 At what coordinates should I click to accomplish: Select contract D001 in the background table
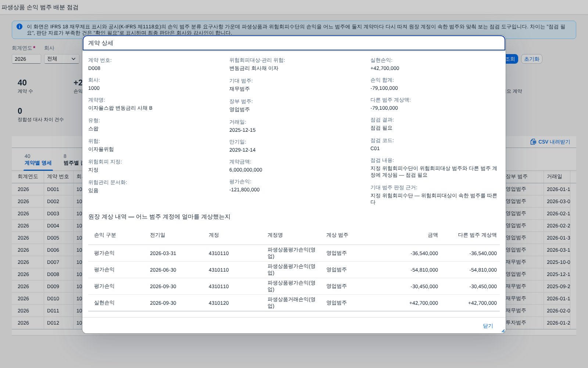53,189
